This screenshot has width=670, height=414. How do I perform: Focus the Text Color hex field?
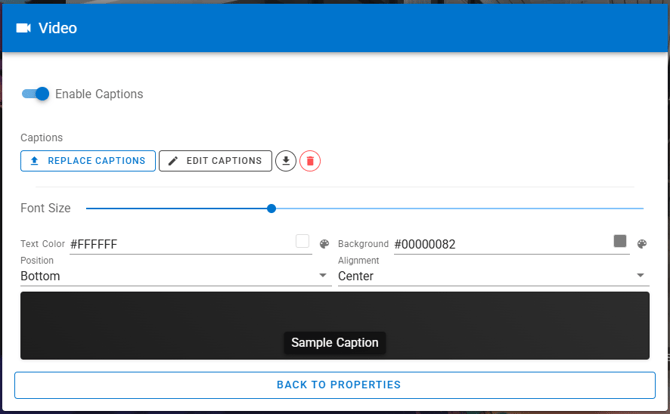(x=180, y=244)
